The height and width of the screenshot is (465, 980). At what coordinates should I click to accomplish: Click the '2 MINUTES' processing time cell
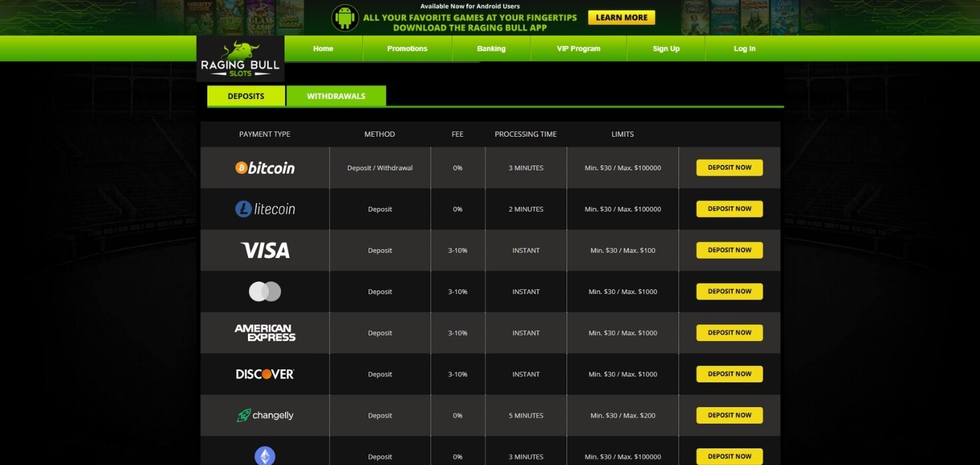(x=526, y=209)
